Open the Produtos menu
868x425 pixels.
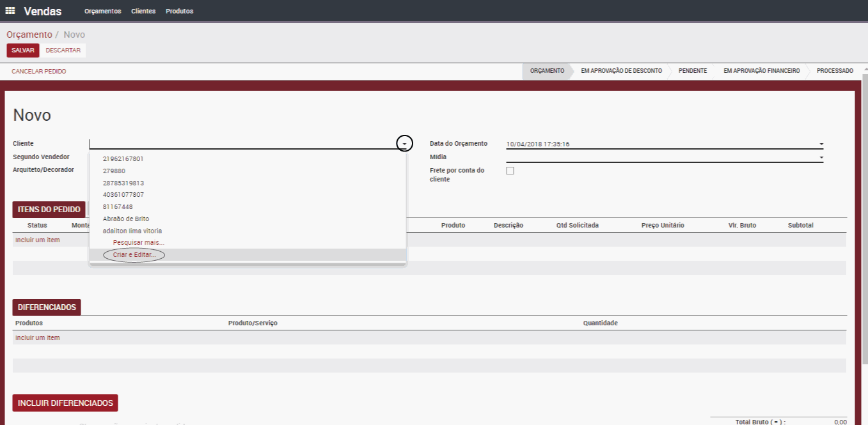pos(179,11)
